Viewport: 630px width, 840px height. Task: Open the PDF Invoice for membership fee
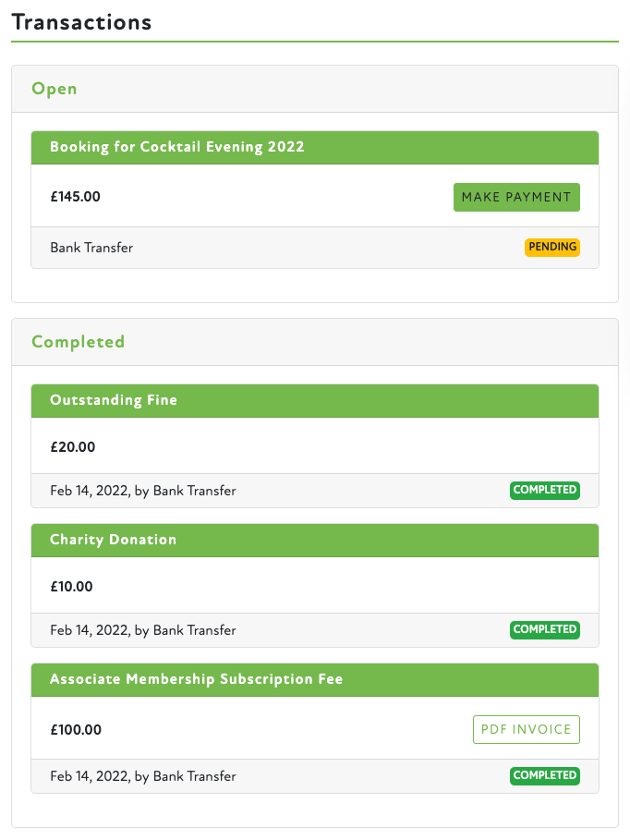[526, 729]
